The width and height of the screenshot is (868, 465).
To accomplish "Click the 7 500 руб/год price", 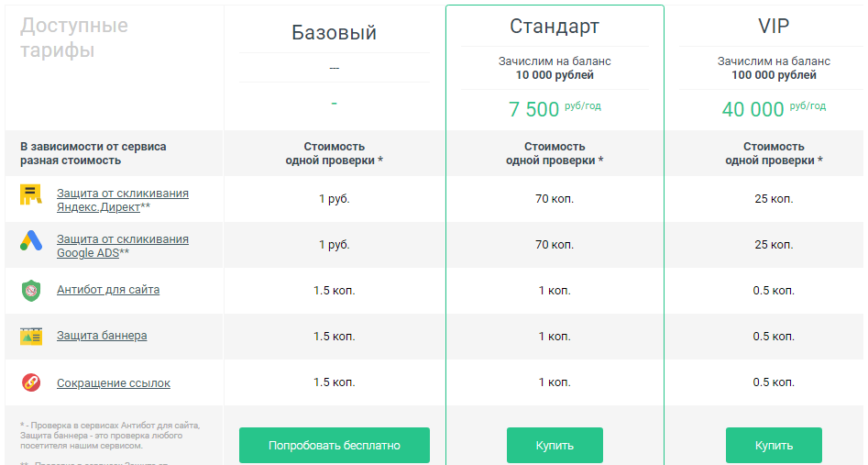I will click(554, 109).
